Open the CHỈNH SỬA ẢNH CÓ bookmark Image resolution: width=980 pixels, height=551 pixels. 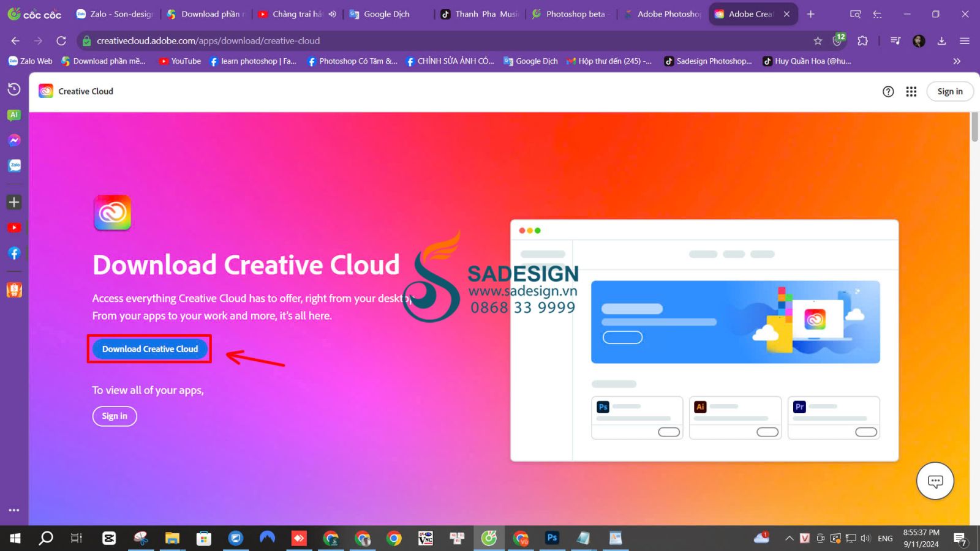click(450, 61)
